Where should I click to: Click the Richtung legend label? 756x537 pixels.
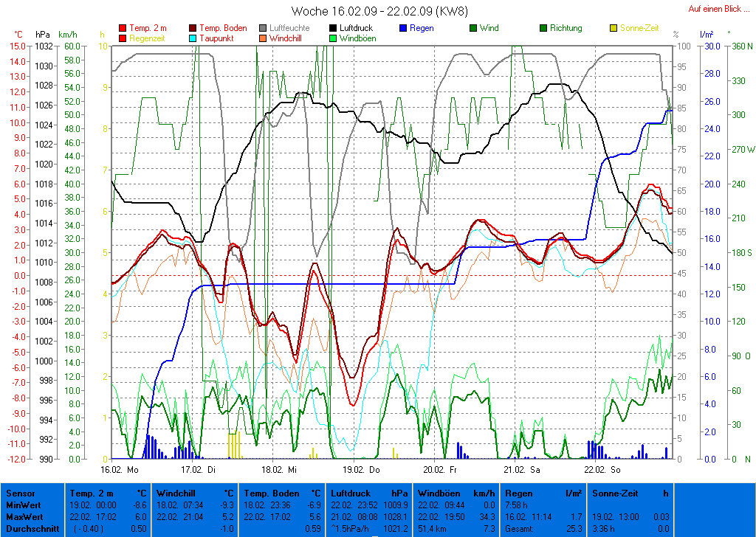coord(566,29)
